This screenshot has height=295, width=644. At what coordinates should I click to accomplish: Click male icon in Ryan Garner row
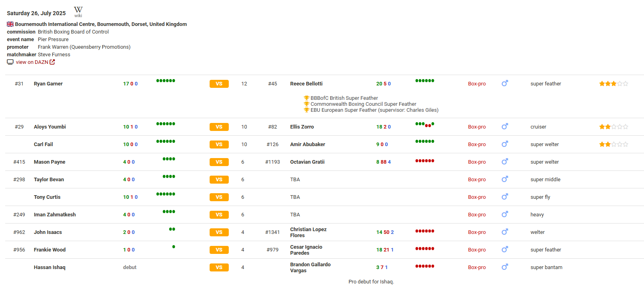(x=505, y=83)
